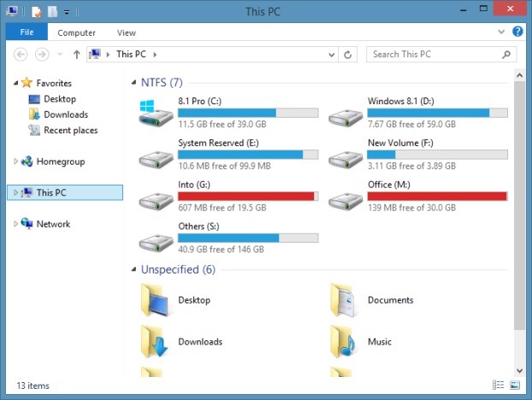Collapse the NTFS (7) group
532x400 pixels.
coord(133,82)
